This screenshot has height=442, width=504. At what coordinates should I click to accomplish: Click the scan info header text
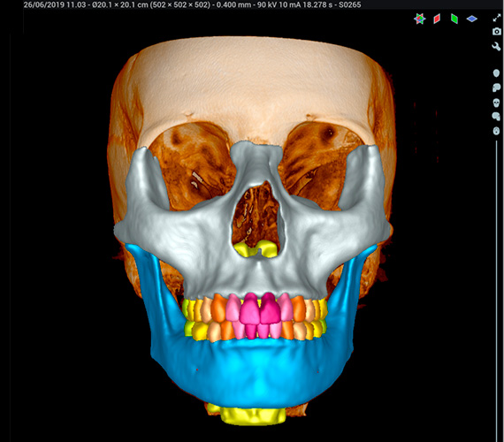click(x=192, y=4)
